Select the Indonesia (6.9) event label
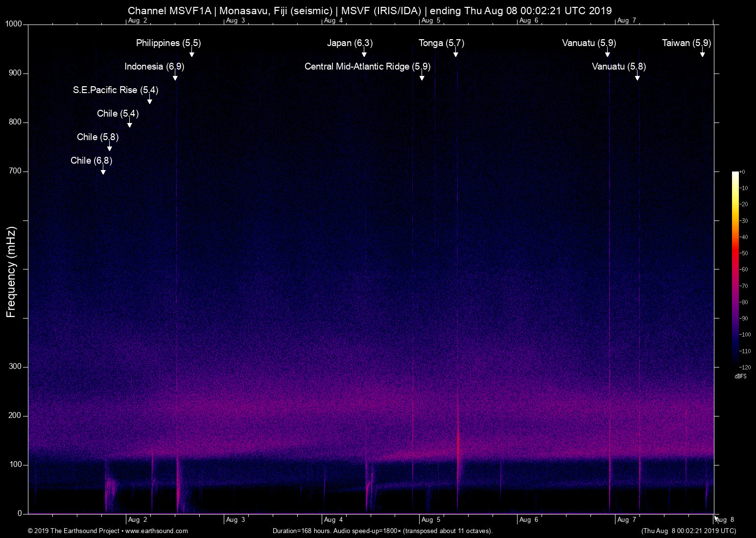The image size is (756, 538). (x=154, y=67)
